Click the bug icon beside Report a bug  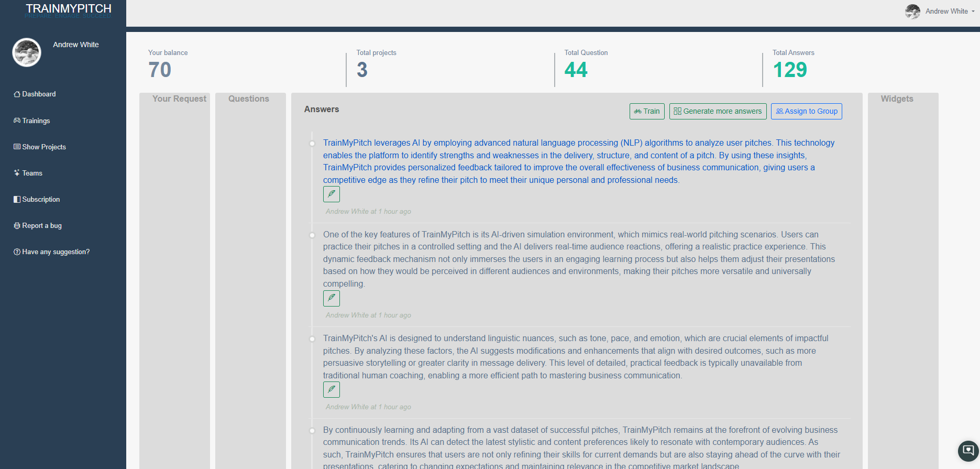pyautogui.click(x=17, y=225)
